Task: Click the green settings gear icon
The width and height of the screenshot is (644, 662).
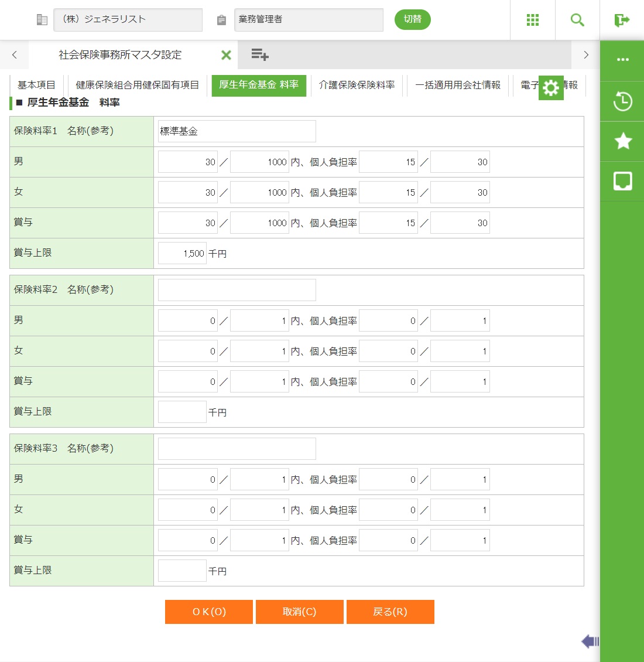Action: coord(551,88)
